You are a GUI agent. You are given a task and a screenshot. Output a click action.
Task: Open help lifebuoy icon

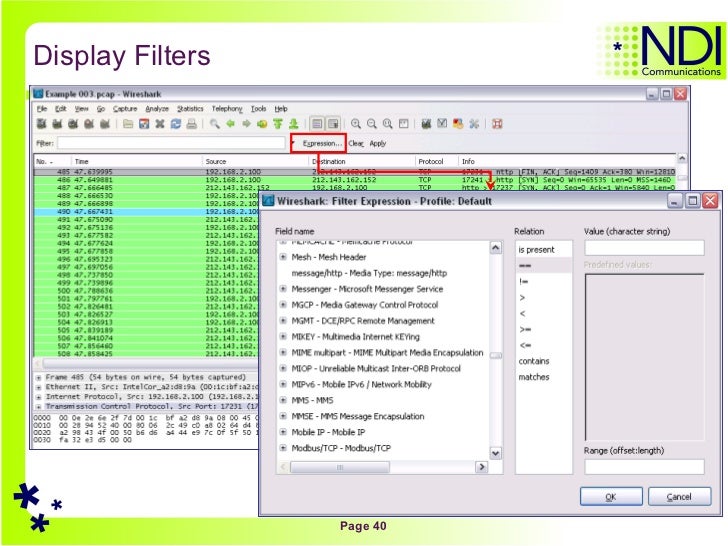[497, 124]
